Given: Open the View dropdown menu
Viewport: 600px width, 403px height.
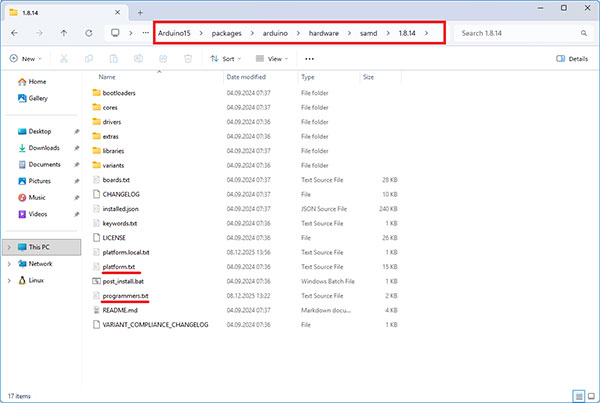Looking at the screenshot, I should coord(274,59).
